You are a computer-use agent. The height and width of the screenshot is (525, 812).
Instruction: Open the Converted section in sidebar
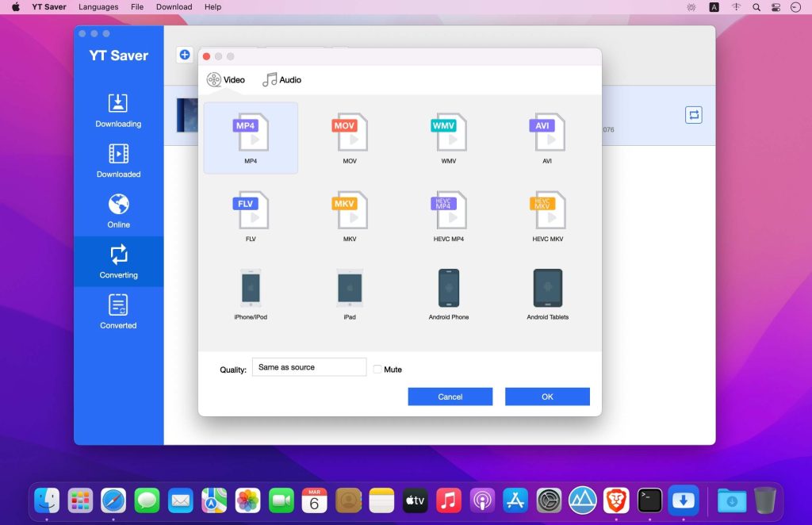click(x=117, y=309)
